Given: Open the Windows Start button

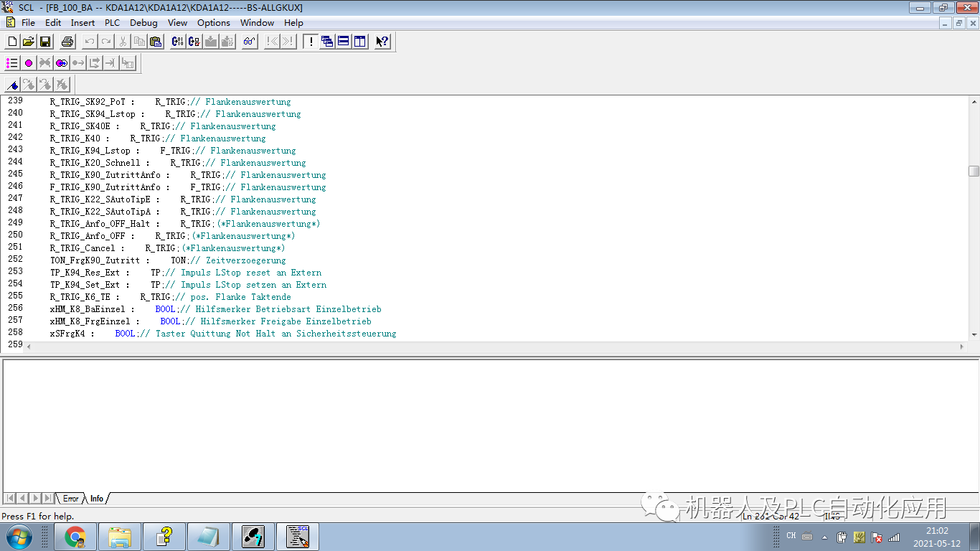Looking at the screenshot, I should click(19, 537).
